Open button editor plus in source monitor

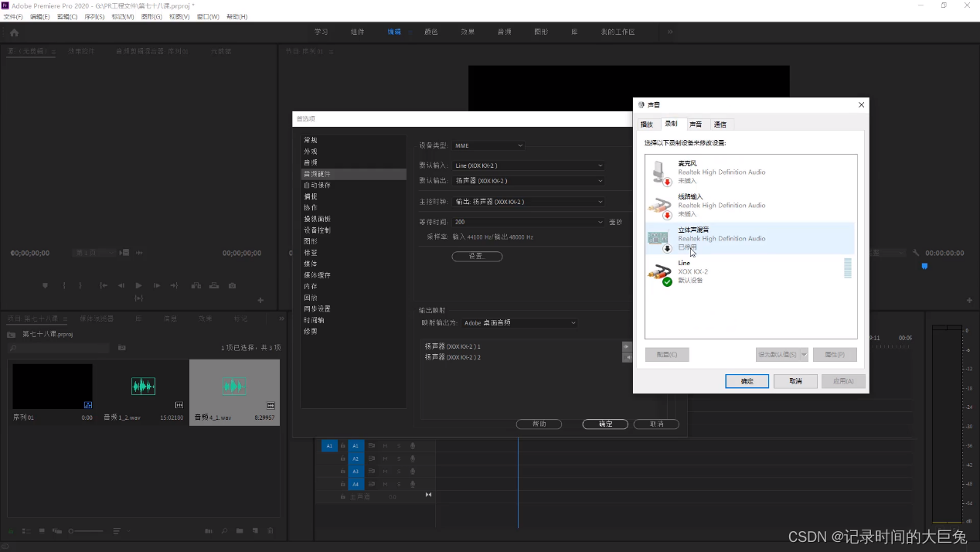click(260, 300)
